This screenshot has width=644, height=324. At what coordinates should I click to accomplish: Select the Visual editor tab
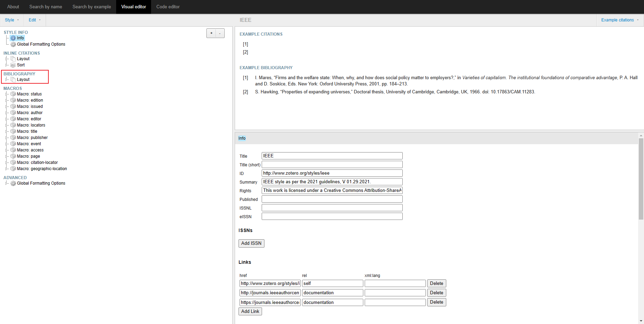[133, 7]
